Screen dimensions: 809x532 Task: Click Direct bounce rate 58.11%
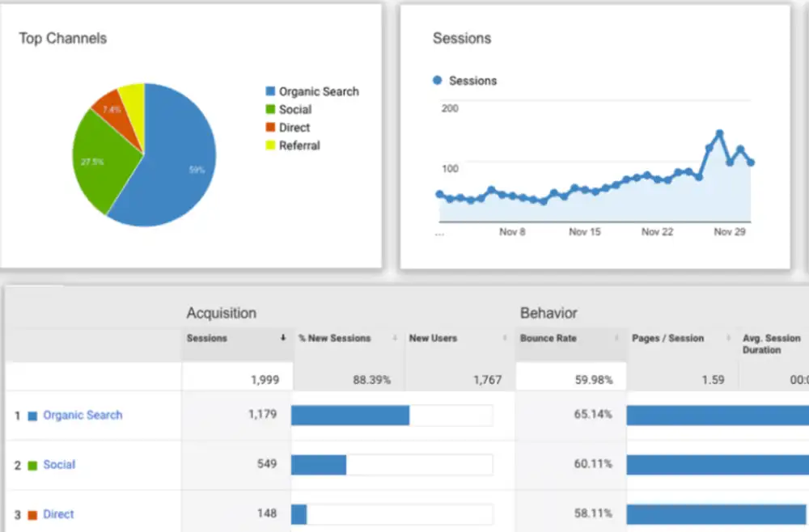593,513
